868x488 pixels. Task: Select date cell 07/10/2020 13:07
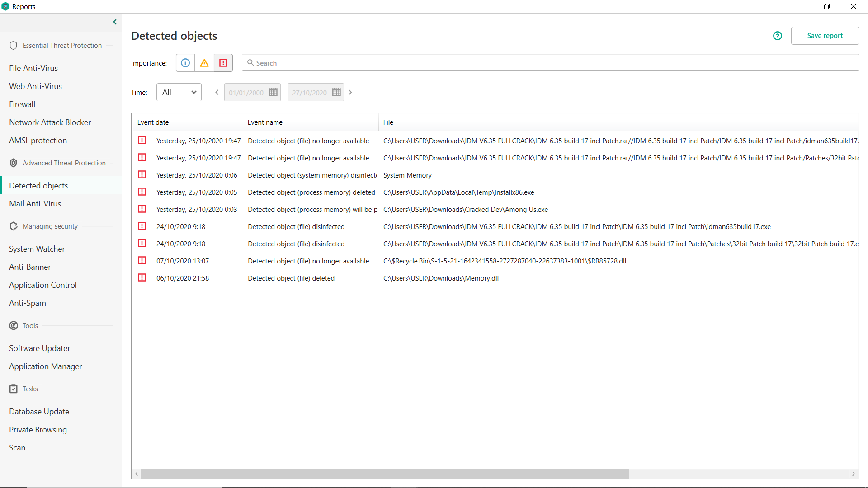point(183,261)
